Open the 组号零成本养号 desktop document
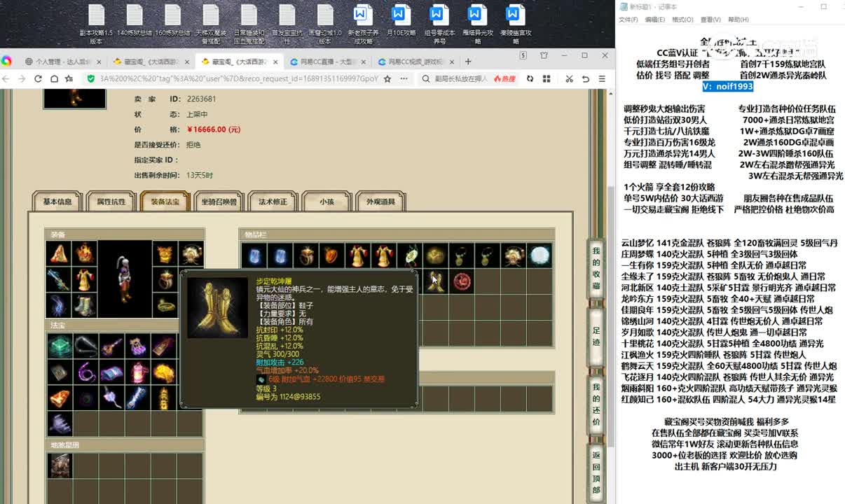The width and height of the screenshot is (845, 504). (x=439, y=24)
